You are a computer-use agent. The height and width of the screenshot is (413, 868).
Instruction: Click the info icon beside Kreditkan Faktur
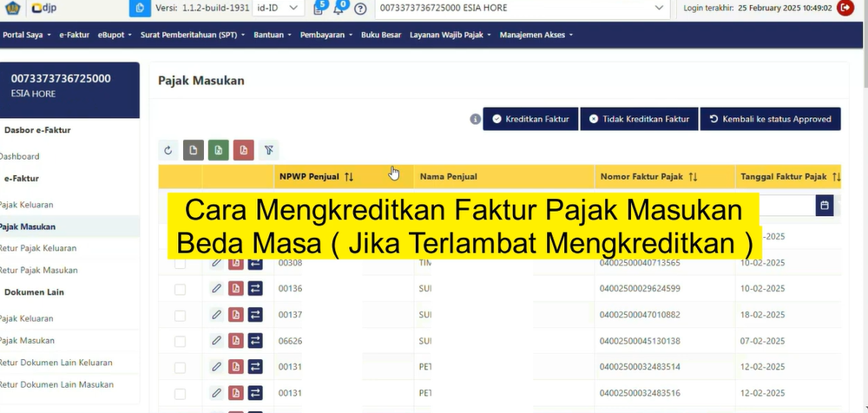(x=475, y=119)
